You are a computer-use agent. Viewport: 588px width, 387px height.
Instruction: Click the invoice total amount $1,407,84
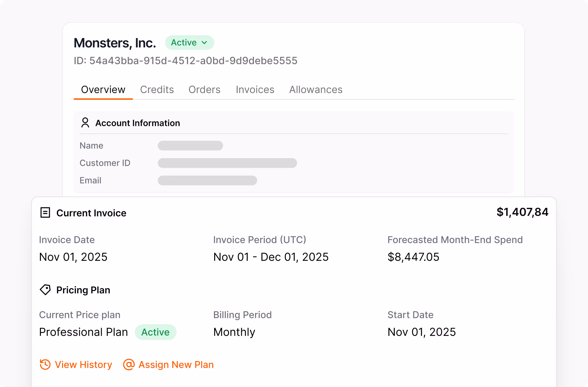pos(522,212)
